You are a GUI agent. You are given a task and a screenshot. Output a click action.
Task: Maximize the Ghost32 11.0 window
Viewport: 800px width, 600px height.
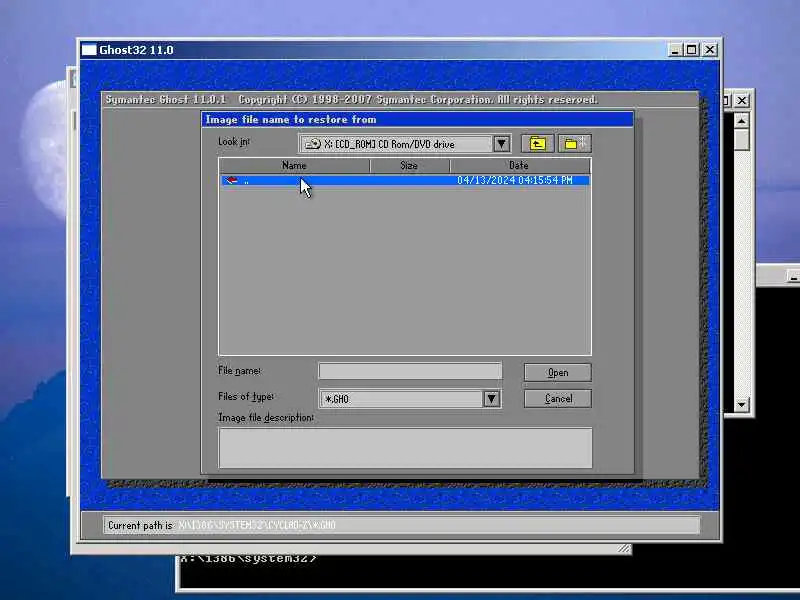pyautogui.click(x=692, y=50)
